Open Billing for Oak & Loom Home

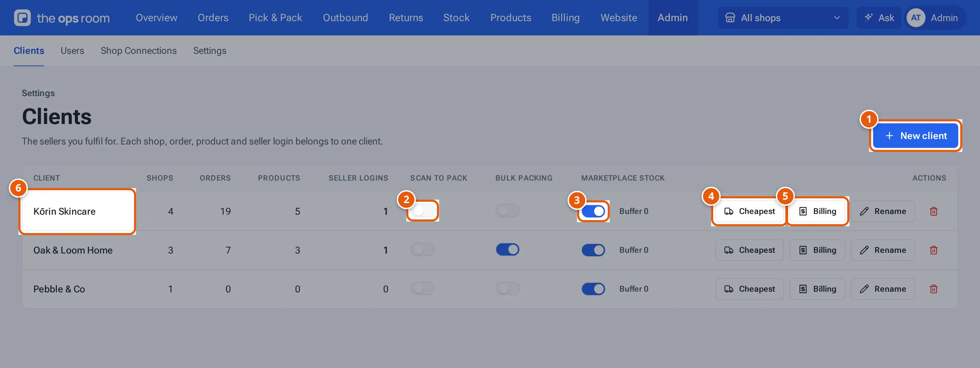[817, 250]
